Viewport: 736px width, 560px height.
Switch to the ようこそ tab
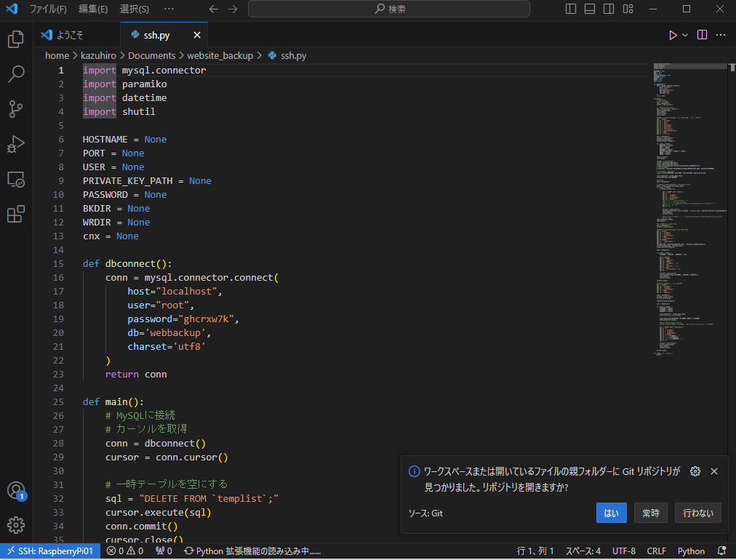[71, 35]
